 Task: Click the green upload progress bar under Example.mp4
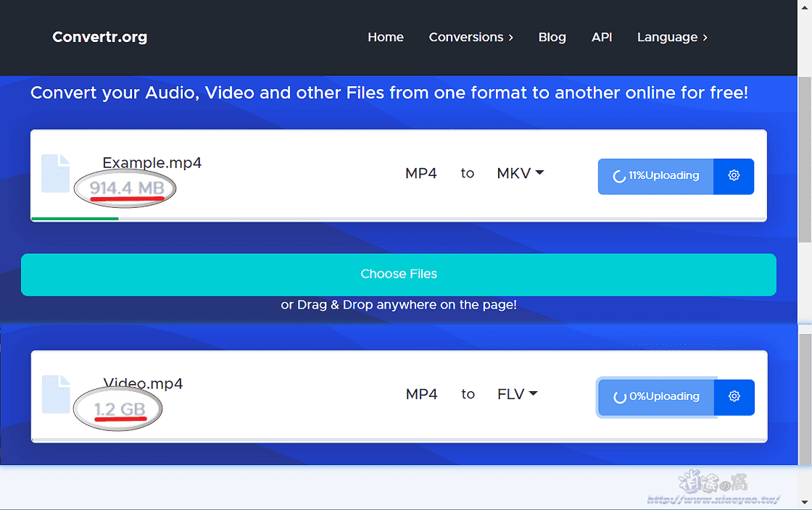click(x=75, y=218)
